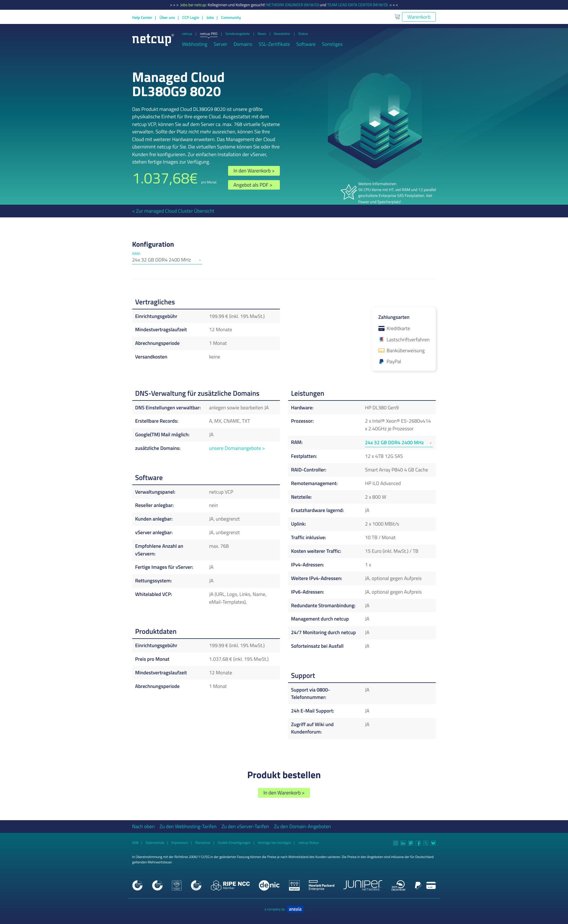The width and height of the screenshot is (568, 924).
Task: Follow unsere Domainangebote link
Action: tap(237, 448)
